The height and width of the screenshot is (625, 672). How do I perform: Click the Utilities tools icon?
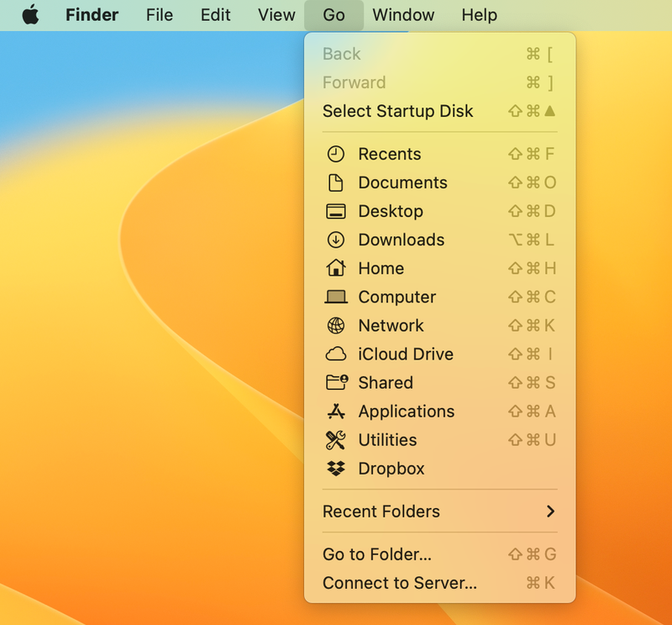click(x=336, y=439)
